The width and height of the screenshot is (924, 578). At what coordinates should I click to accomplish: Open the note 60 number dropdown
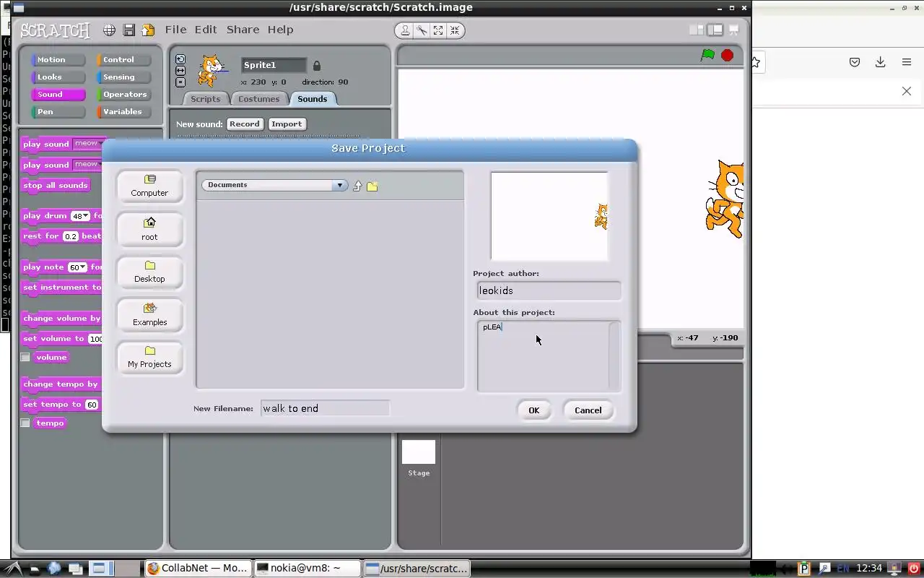(x=82, y=267)
